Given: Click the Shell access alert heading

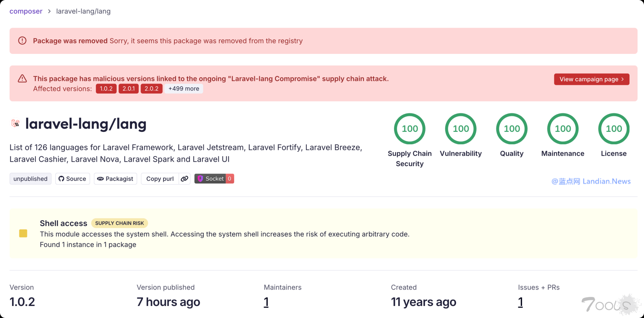Looking at the screenshot, I should click(x=64, y=223).
